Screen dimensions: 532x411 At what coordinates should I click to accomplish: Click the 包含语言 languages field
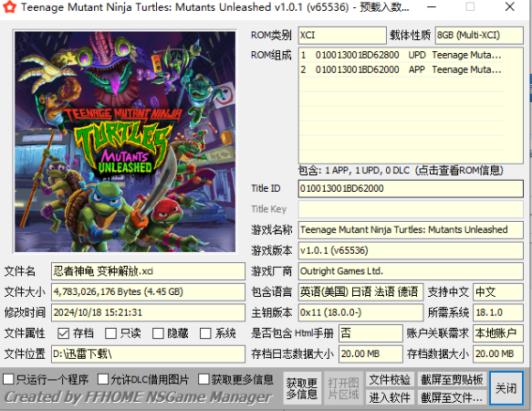pos(360,292)
